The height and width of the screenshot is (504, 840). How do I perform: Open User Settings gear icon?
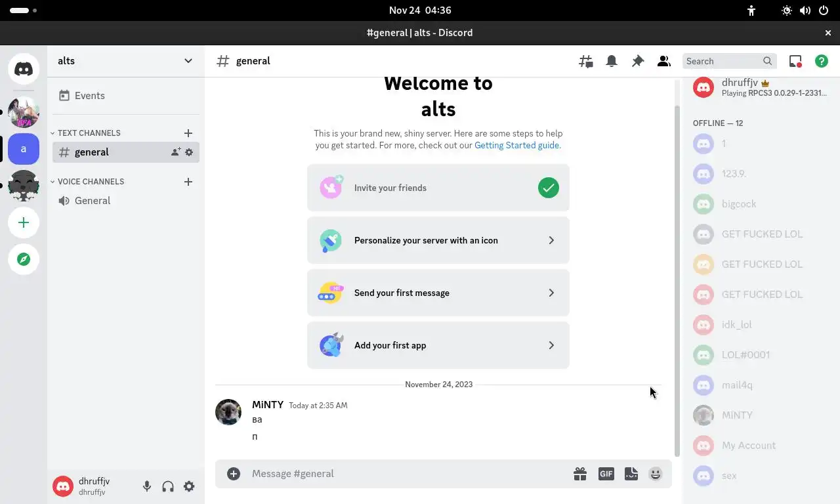pyautogui.click(x=189, y=486)
